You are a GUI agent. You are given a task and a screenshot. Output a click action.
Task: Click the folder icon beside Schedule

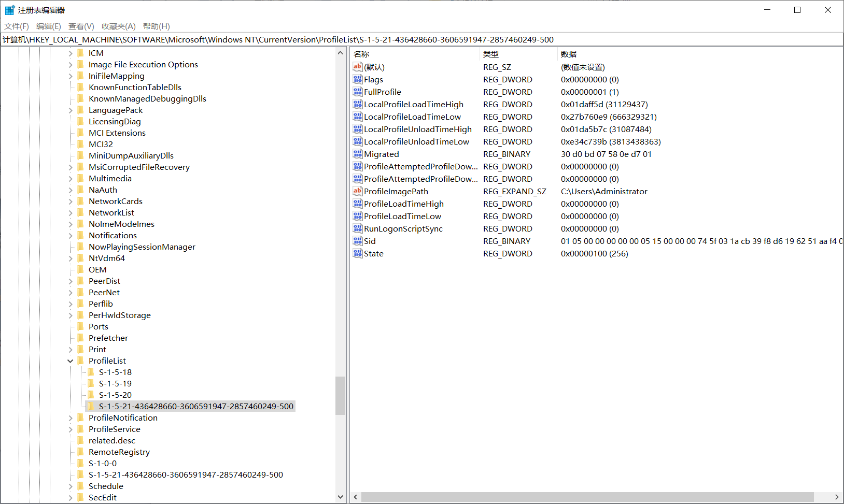tap(80, 486)
